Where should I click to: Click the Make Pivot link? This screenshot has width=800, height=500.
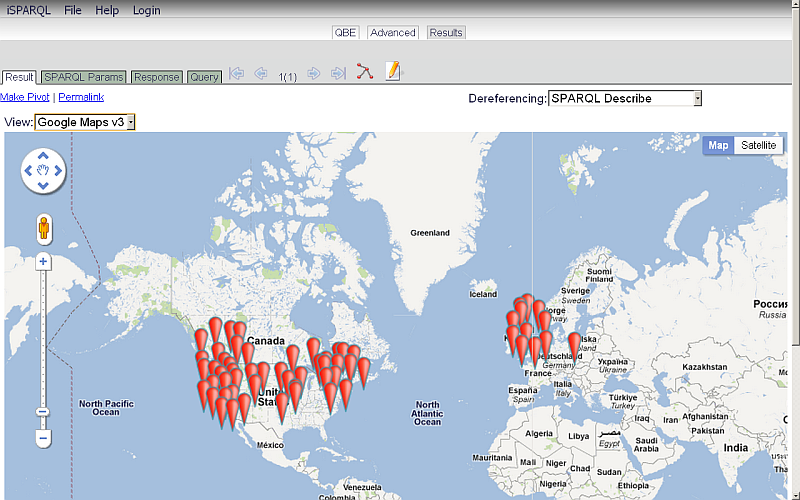tap(24, 97)
